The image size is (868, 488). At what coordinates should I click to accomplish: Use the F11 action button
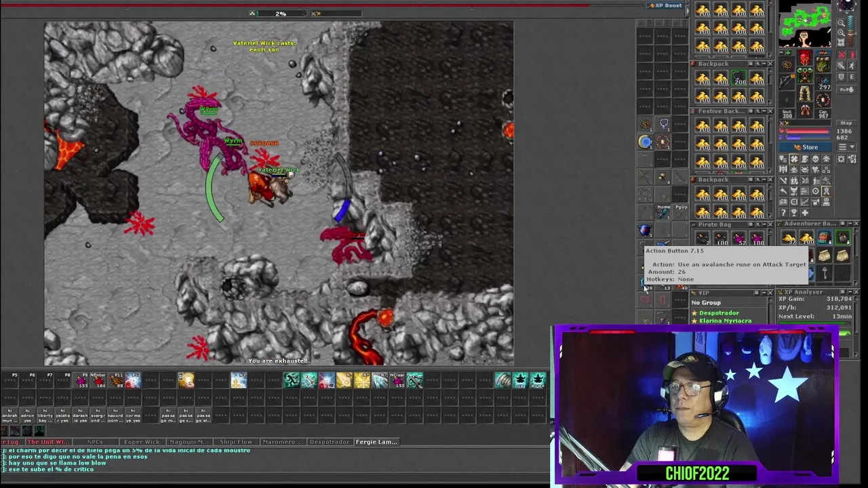click(116, 380)
